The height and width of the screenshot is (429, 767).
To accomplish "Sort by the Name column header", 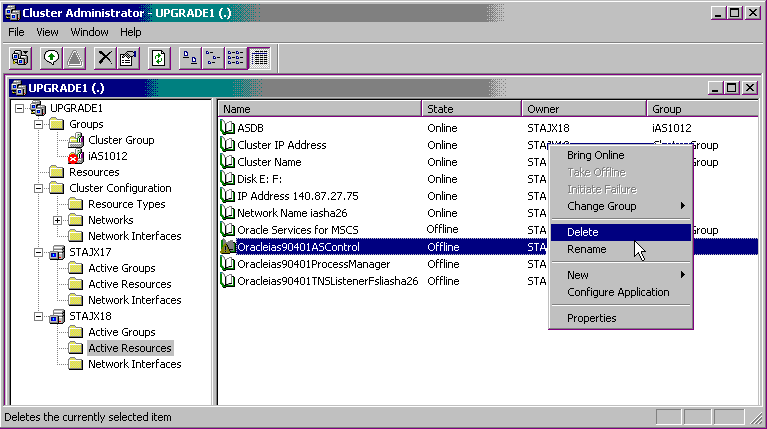I will coord(319,109).
